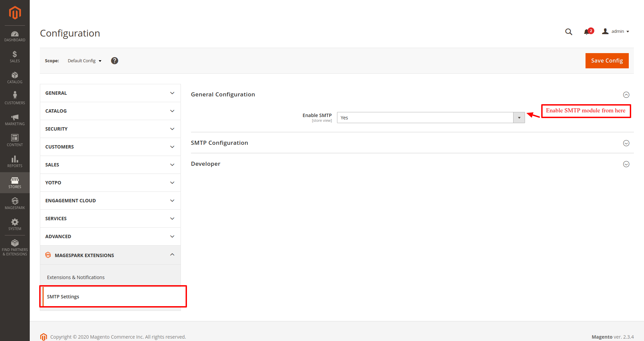The image size is (644, 341).
Task: Click the search magnifier icon
Action: (x=569, y=32)
